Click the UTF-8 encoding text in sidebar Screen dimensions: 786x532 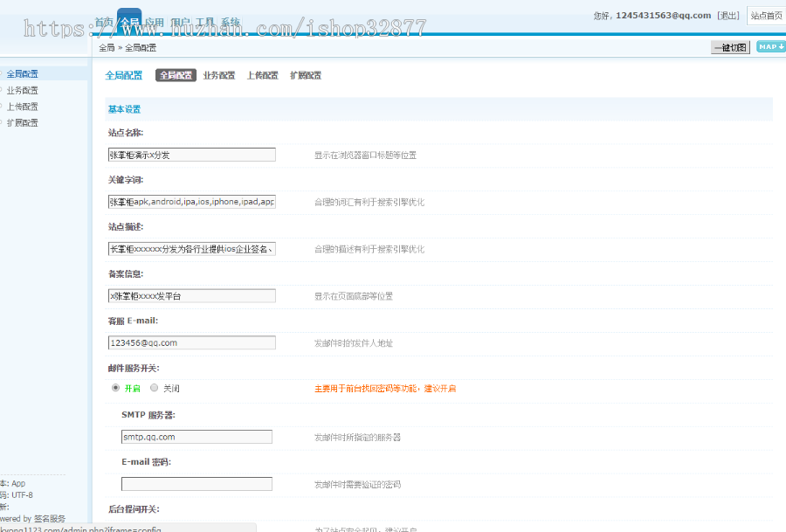(x=22, y=495)
